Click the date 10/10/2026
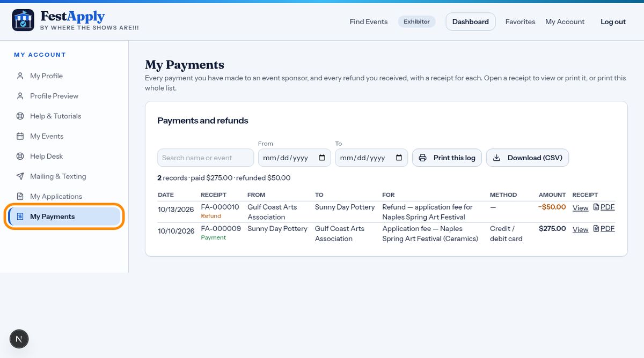Viewport: 644px width, 358px height. pos(176,231)
